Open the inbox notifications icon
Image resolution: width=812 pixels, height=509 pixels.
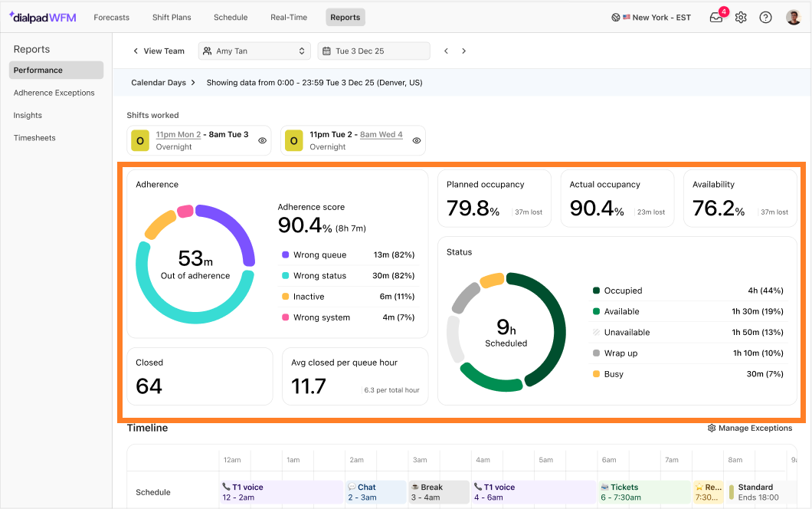(x=716, y=17)
